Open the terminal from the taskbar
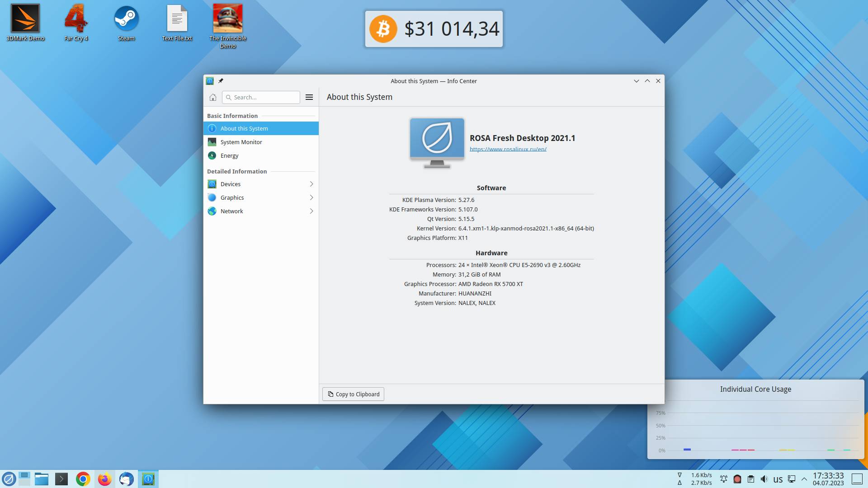This screenshot has height=488, width=868. [x=61, y=479]
